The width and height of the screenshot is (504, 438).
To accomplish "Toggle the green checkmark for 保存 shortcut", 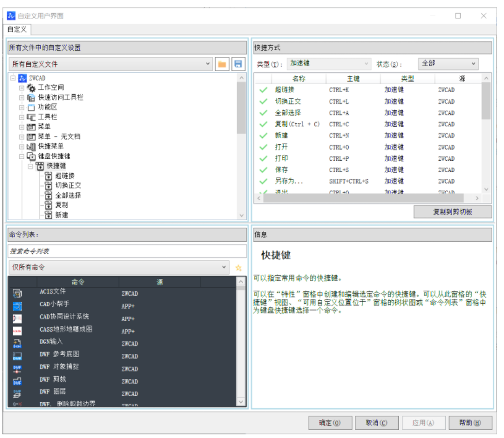I will [263, 170].
